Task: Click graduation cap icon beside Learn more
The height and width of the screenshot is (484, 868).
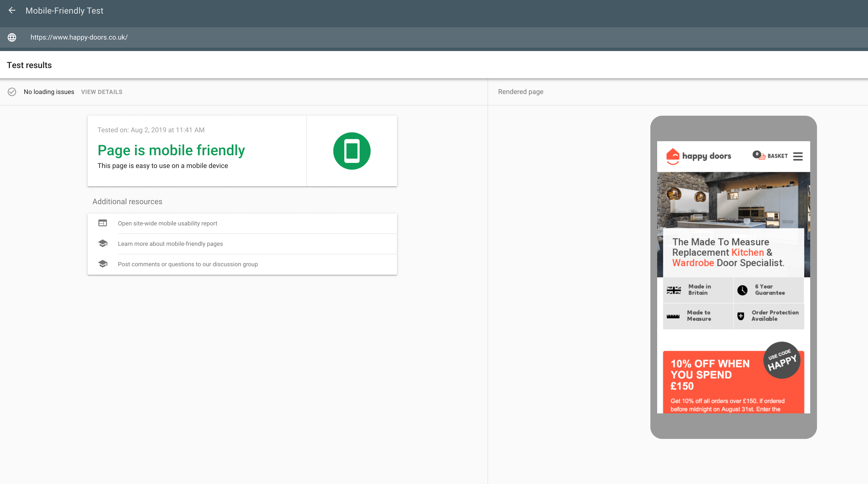Action: pyautogui.click(x=103, y=243)
